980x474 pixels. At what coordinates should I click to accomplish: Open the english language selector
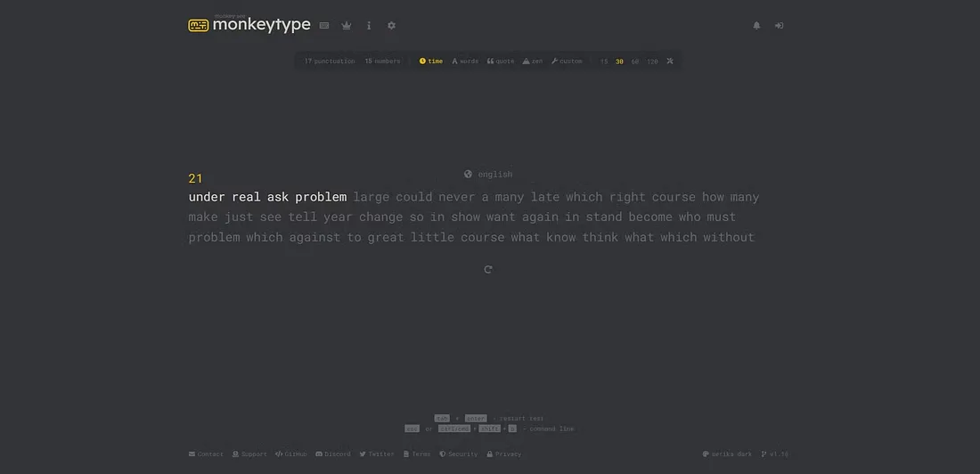[x=488, y=175]
